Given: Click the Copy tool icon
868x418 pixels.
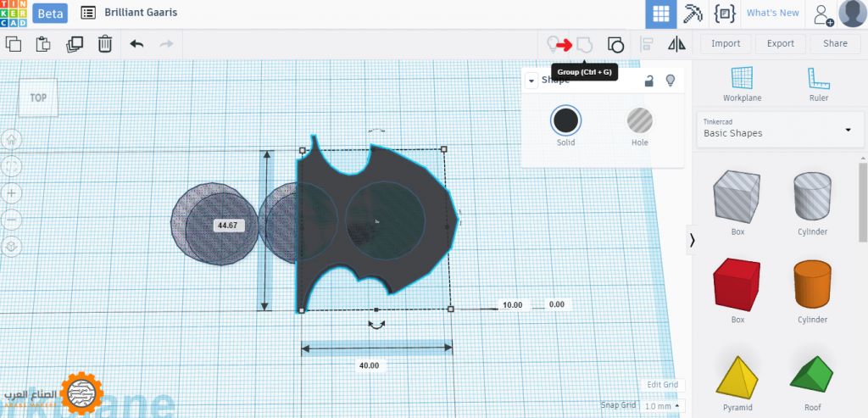Looking at the screenshot, I should click(x=14, y=44).
